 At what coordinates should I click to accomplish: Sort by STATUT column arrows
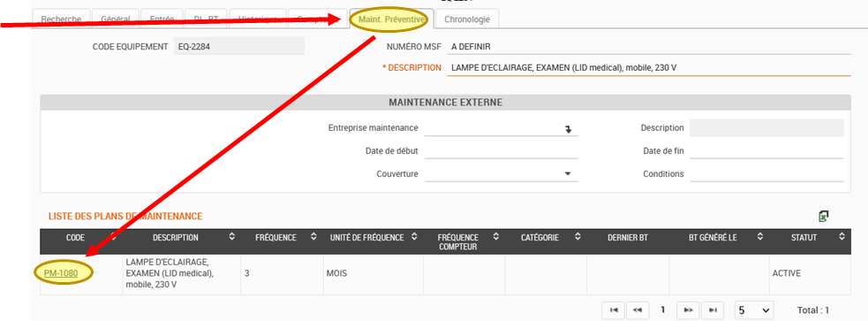click(x=842, y=237)
